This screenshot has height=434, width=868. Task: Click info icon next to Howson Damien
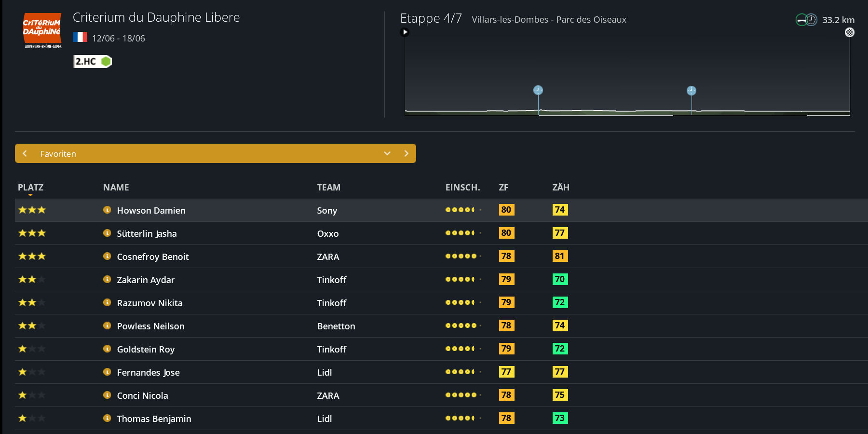(x=107, y=210)
